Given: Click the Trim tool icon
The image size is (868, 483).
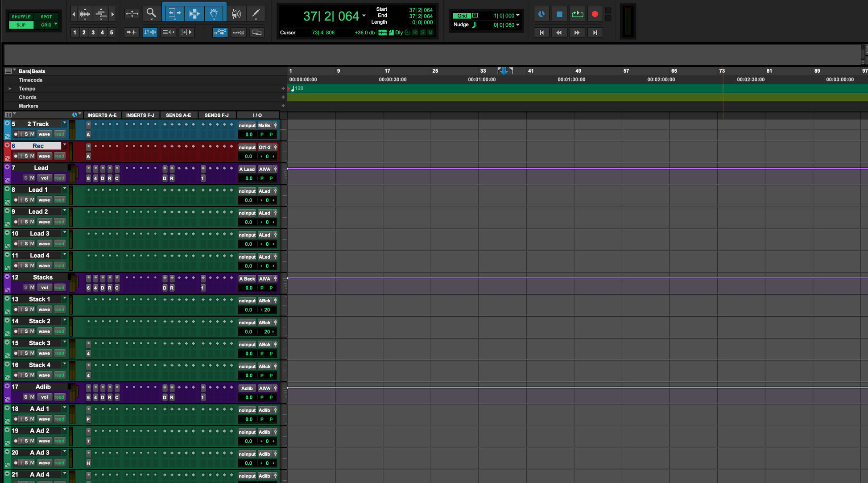Looking at the screenshot, I should coord(174,13).
